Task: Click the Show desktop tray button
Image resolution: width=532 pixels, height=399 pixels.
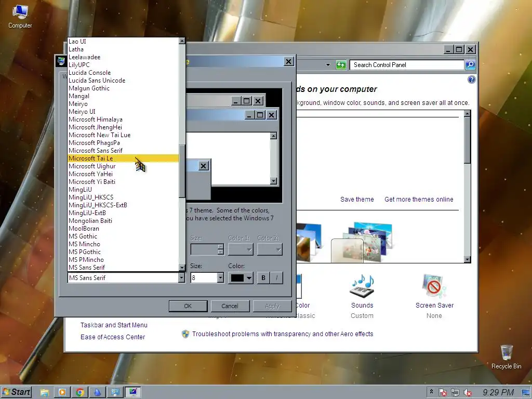Action: click(527, 393)
